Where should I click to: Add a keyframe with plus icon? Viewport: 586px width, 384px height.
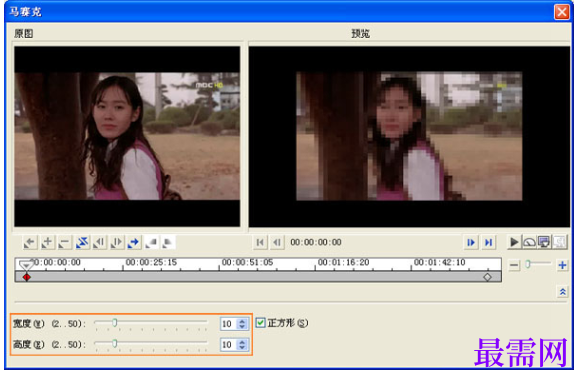click(47, 243)
